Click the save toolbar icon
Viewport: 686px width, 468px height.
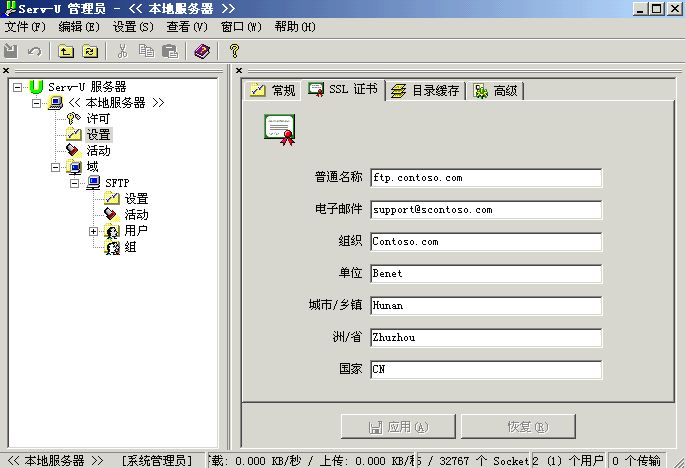(10, 51)
